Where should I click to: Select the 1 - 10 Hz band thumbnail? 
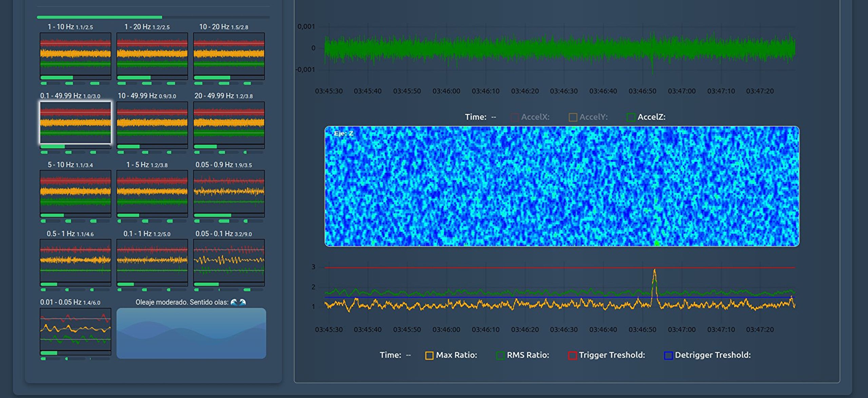coord(75,54)
